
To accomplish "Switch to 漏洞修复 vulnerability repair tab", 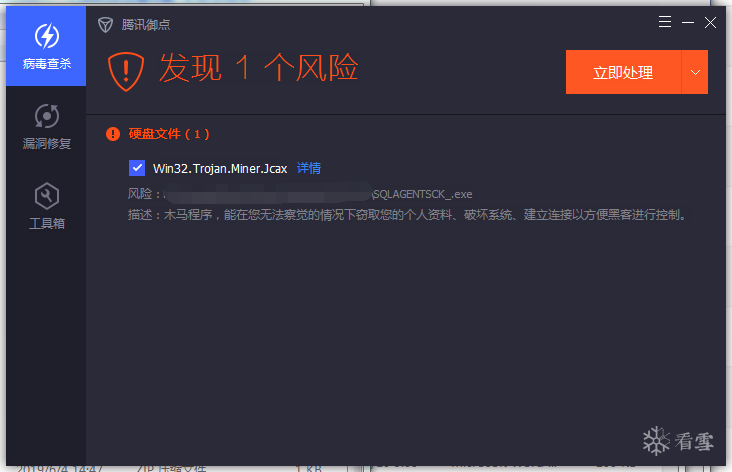I will pyautogui.click(x=46, y=127).
